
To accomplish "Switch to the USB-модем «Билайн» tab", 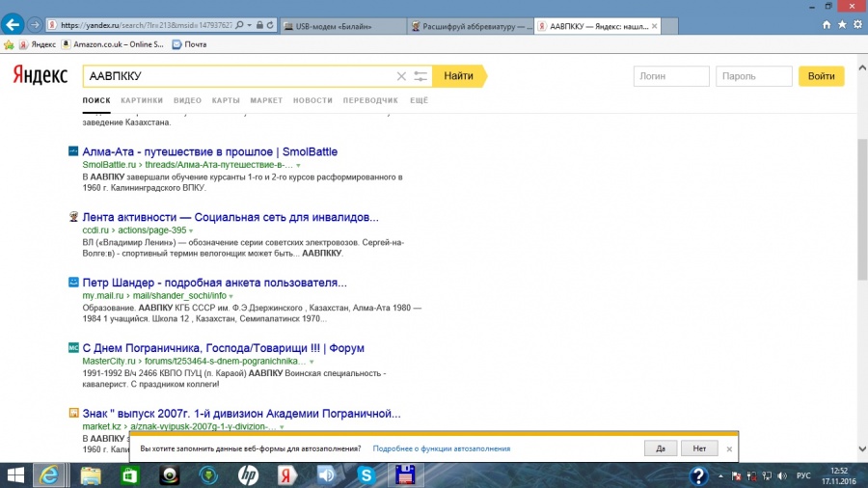I will [342, 26].
